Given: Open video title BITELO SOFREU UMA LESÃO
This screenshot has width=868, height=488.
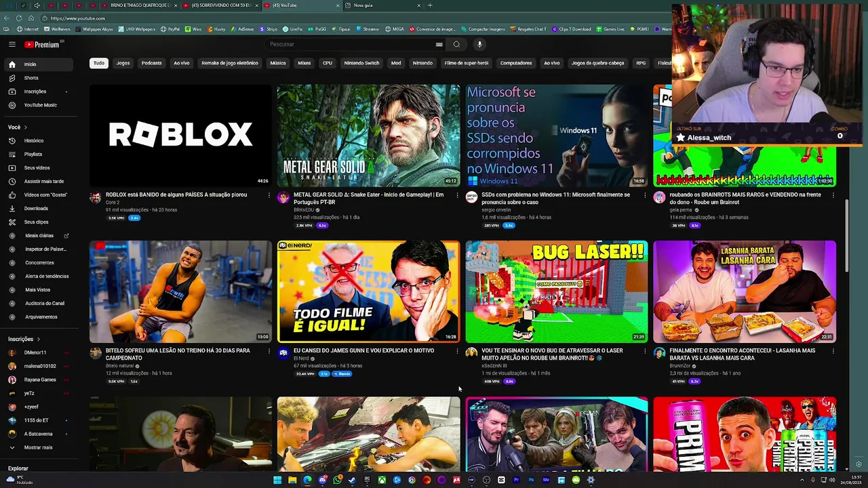Looking at the screenshot, I should point(178,354).
